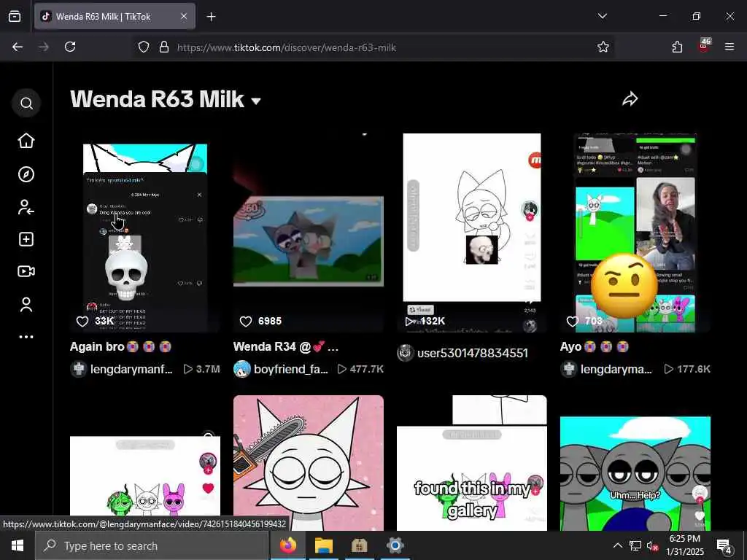Open TikTok search from the sidebar

pyautogui.click(x=27, y=103)
